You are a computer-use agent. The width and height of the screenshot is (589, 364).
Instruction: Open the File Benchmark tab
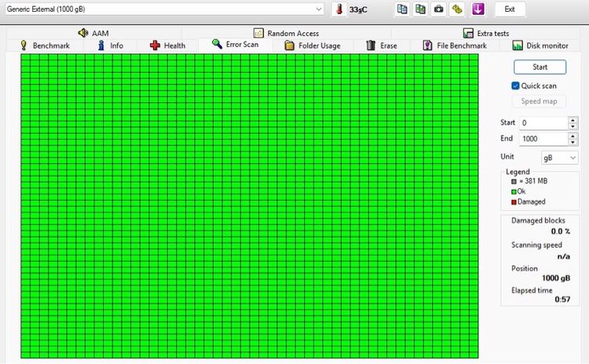(x=455, y=45)
